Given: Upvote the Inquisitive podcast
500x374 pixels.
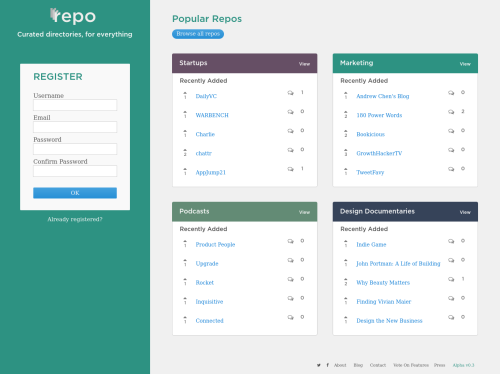Looking at the screenshot, I should click(185, 298).
